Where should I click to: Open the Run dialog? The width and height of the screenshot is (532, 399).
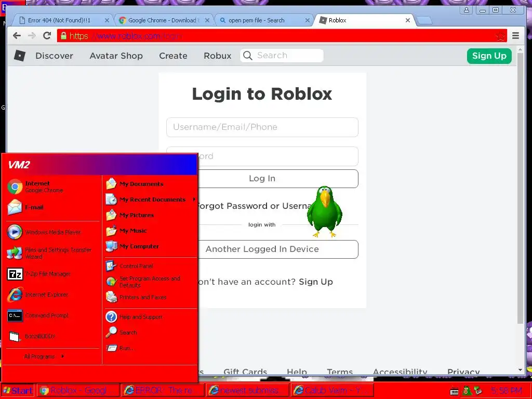coord(120,348)
